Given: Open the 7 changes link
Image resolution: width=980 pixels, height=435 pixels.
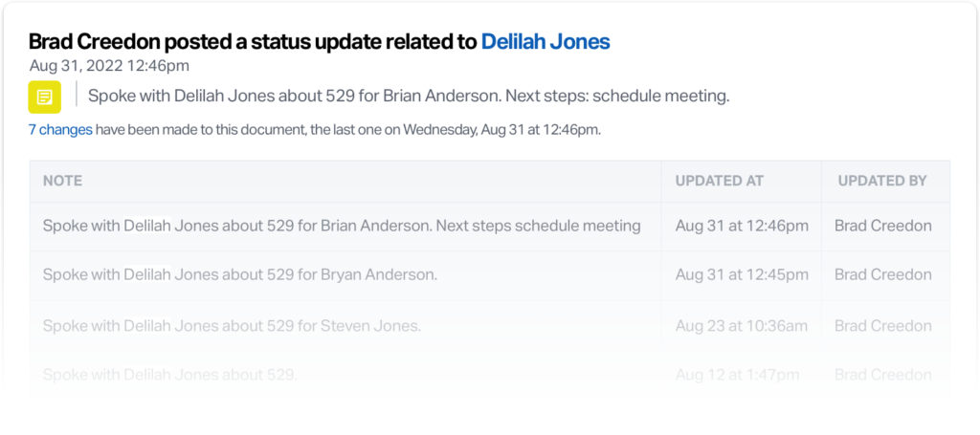Looking at the screenshot, I should tap(60, 130).
